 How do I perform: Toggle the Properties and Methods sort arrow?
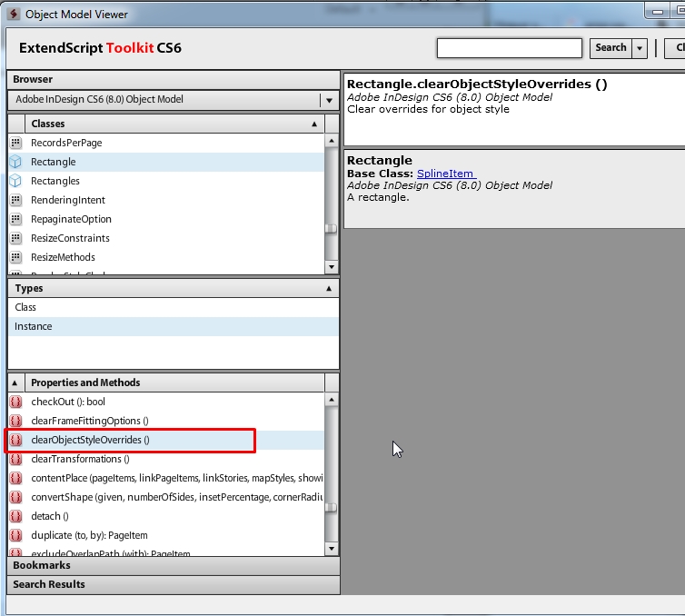[15, 383]
